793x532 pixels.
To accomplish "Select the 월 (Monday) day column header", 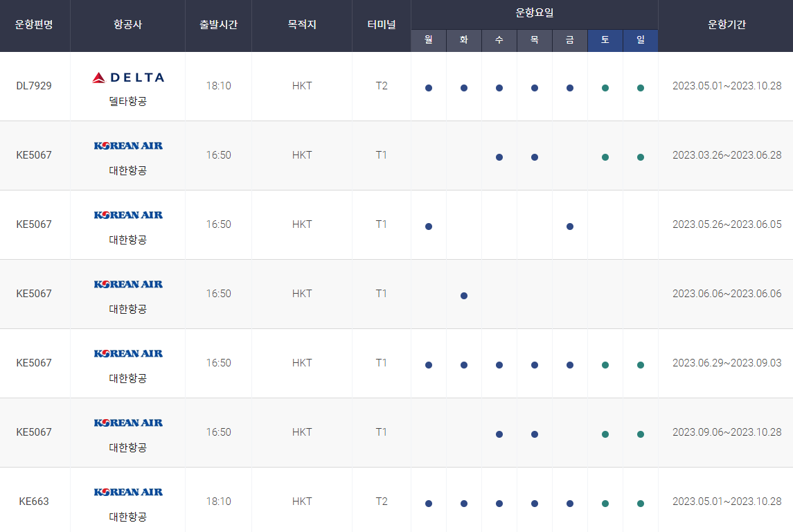I will [x=429, y=40].
